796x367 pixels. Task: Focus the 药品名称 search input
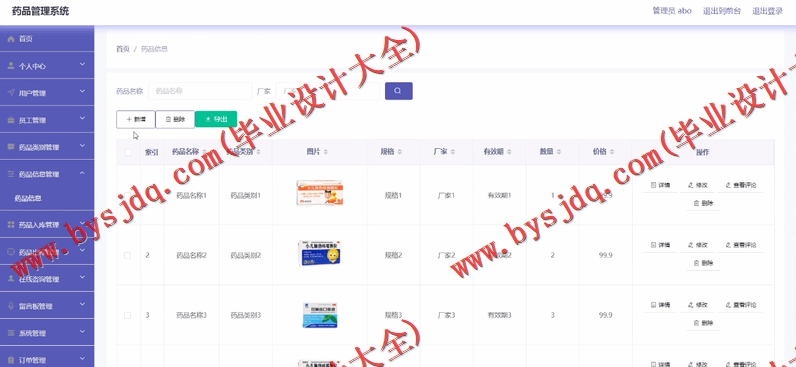coord(200,91)
